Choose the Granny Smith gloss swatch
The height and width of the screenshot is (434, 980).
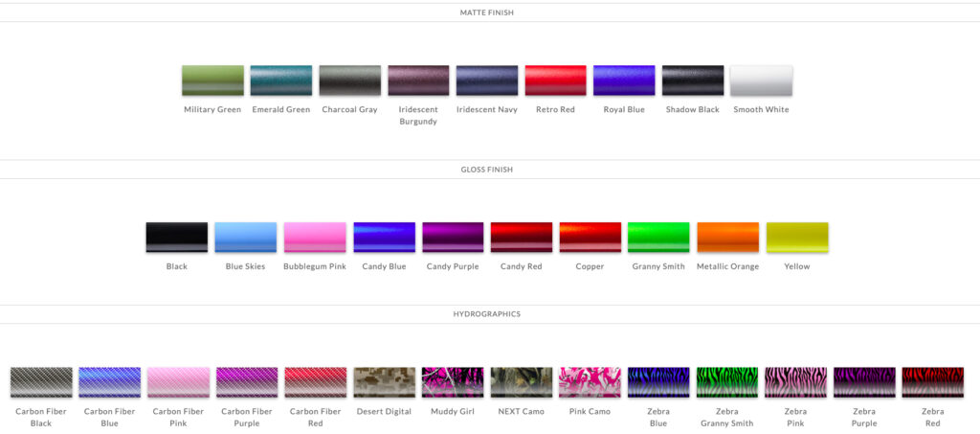[x=658, y=238]
